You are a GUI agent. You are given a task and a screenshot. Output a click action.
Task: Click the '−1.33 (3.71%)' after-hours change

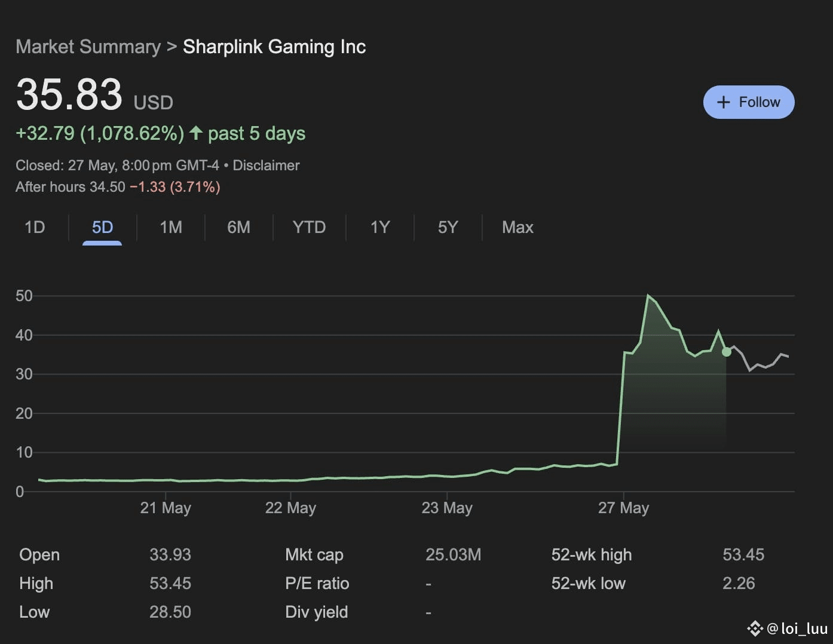click(x=175, y=187)
